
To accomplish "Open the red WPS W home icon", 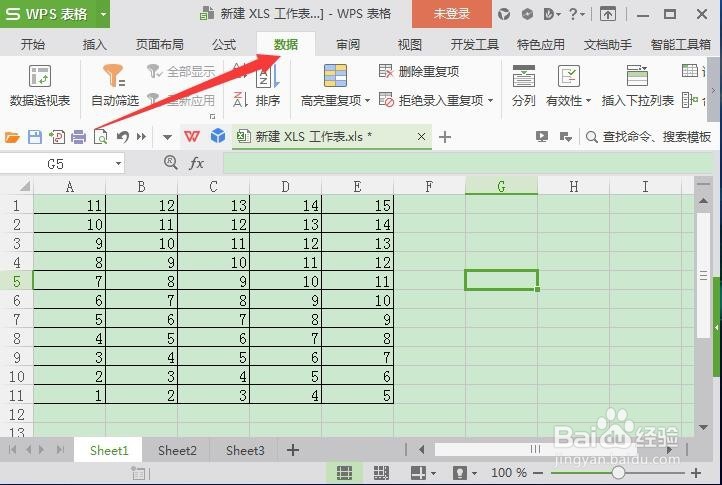I will pos(192,136).
